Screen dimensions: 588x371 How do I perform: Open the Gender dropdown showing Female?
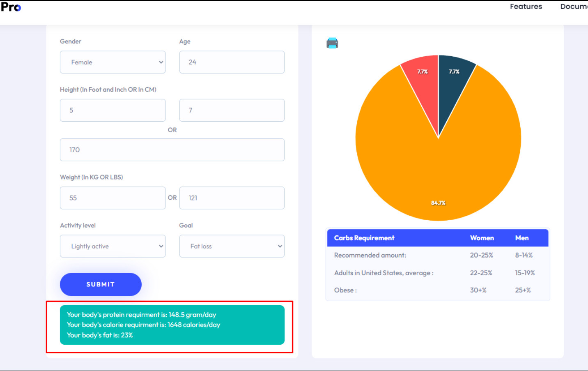coord(113,62)
